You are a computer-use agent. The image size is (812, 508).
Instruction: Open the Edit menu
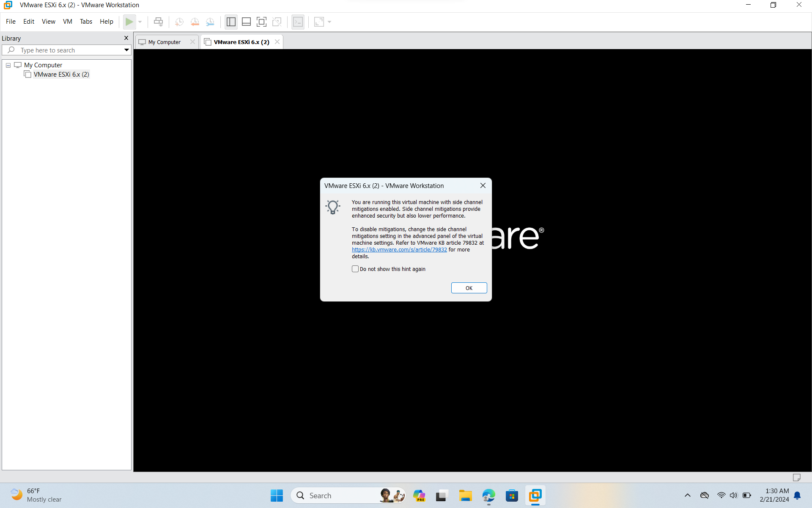click(x=29, y=22)
